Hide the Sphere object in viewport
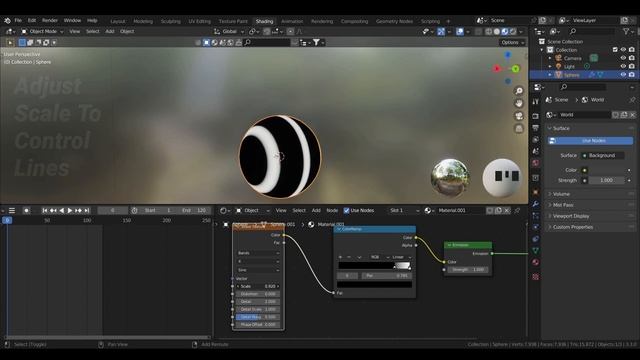This screenshot has width=640, height=360. tap(623, 75)
